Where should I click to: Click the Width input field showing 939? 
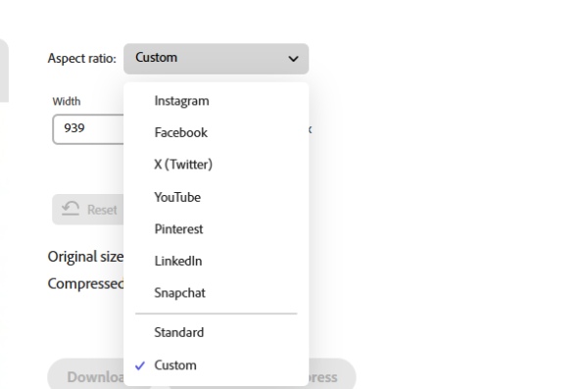pos(88,129)
